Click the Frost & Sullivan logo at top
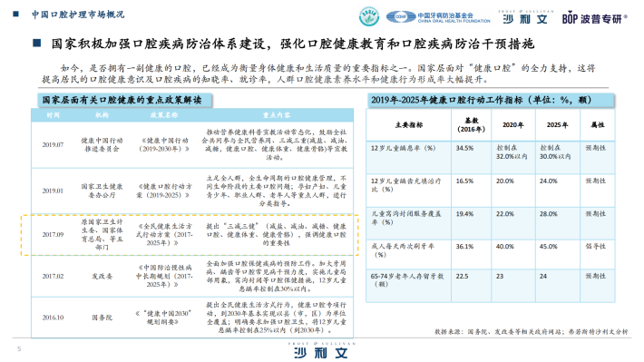The width and height of the screenshot is (644, 362). [525, 17]
